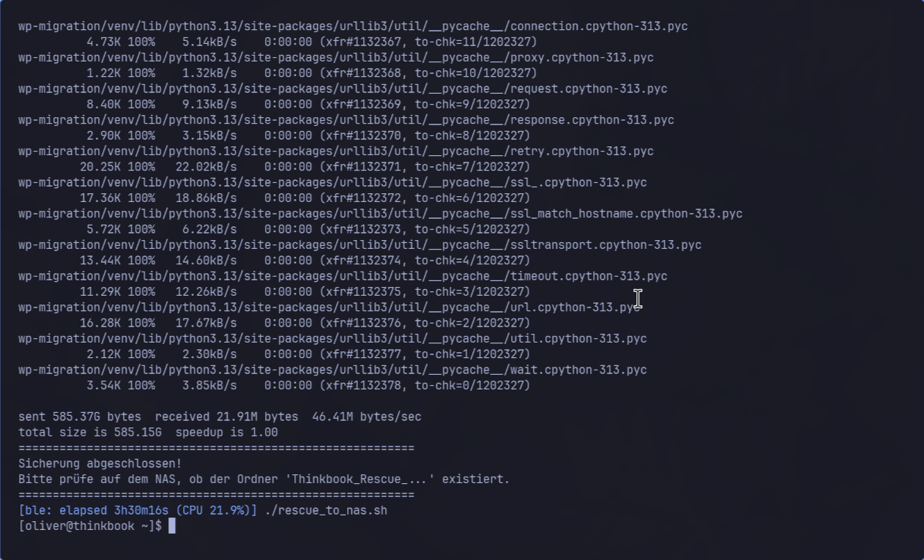
Task: Click the proxy.cpython-313.pyc file path
Action: 336,57
